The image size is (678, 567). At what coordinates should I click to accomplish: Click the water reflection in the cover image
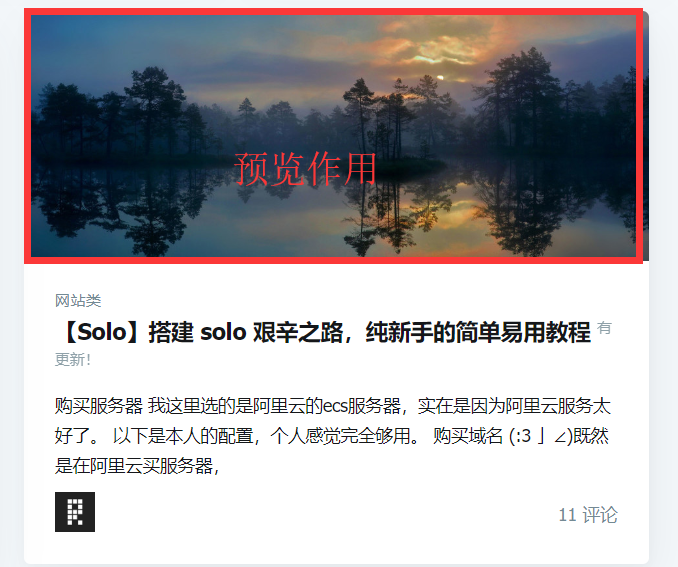tap(333, 216)
